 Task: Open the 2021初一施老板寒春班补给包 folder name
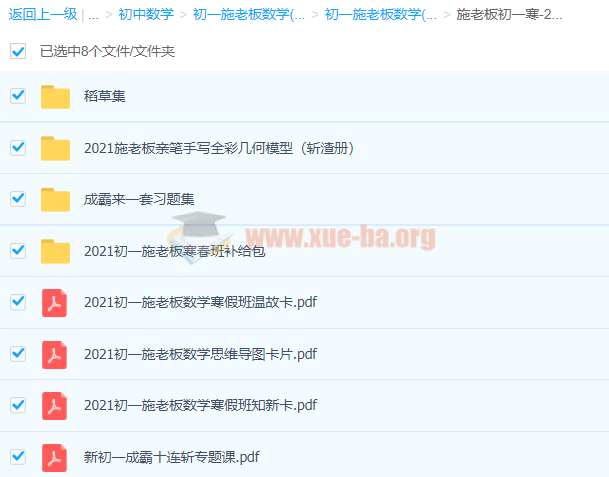[174, 252]
